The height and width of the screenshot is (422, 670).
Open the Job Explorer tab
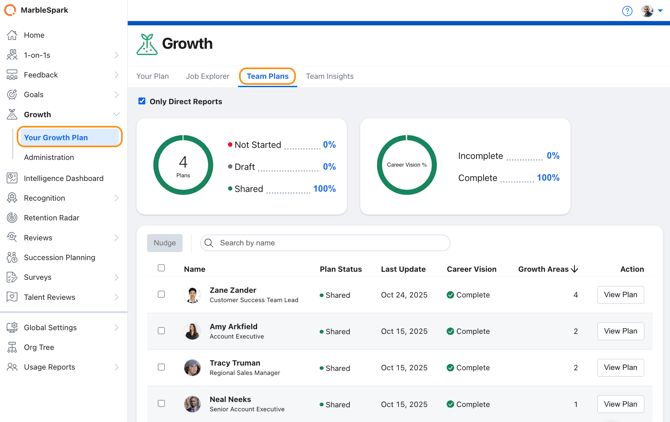[207, 76]
